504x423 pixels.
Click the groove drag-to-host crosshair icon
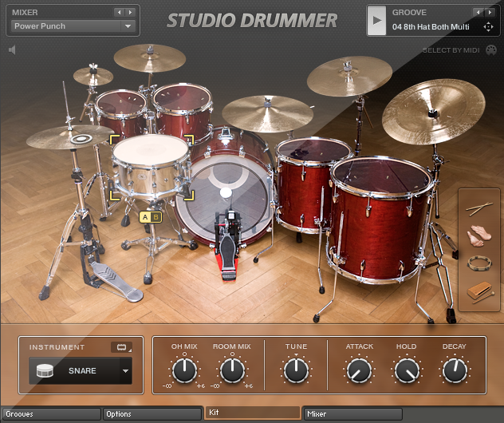click(488, 27)
